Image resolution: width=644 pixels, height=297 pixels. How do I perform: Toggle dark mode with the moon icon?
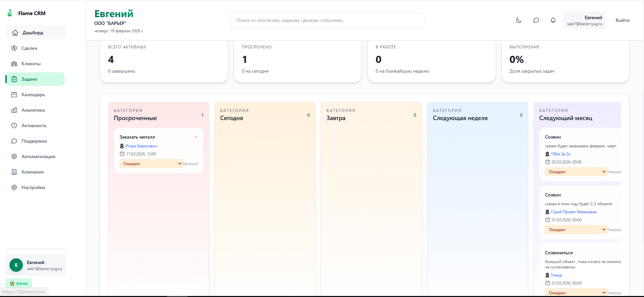[518, 20]
